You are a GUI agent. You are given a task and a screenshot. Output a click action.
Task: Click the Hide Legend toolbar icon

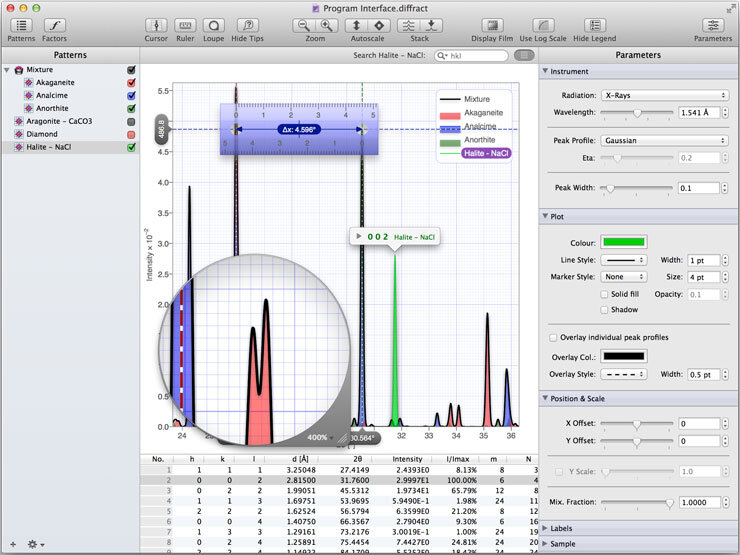pyautogui.click(x=595, y=25)
